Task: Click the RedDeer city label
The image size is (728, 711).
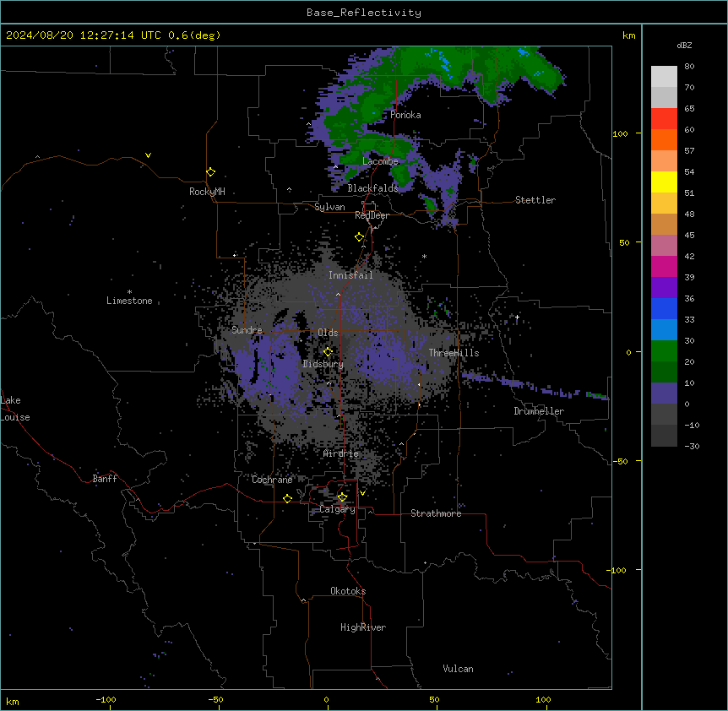Action: (x=372, y=215)
